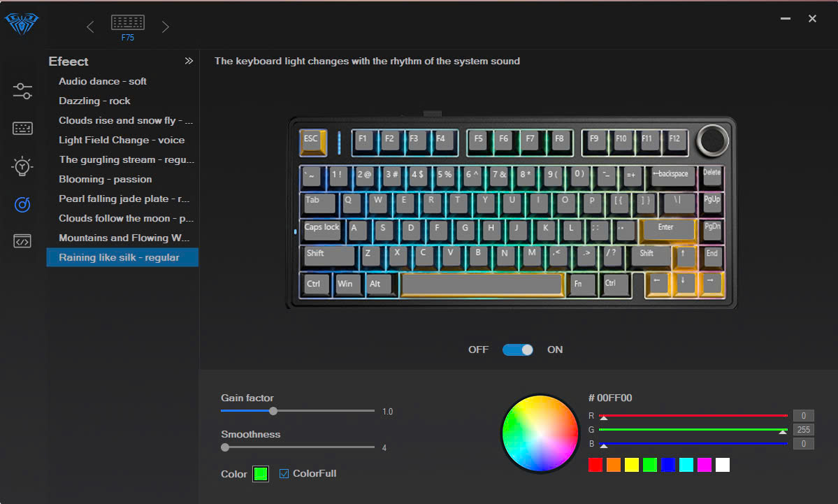Click the current green Color box

click(261, 474)
